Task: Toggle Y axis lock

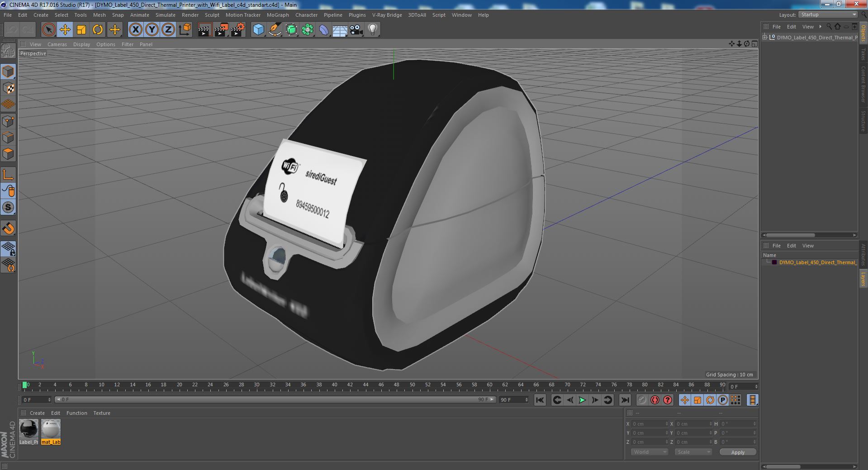Action: pyautogui.click(x=152, y=30)
